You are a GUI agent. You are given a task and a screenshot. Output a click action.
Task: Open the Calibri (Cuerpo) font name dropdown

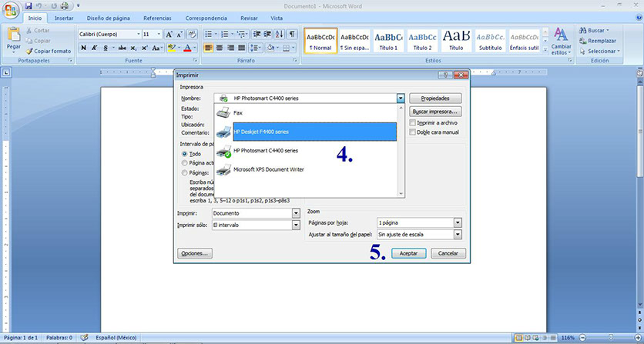click(139, 34)
